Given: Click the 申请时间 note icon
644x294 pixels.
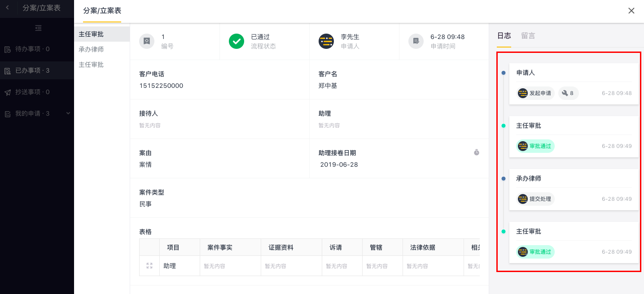Looking at the screenshot, I should pos(416,41).
